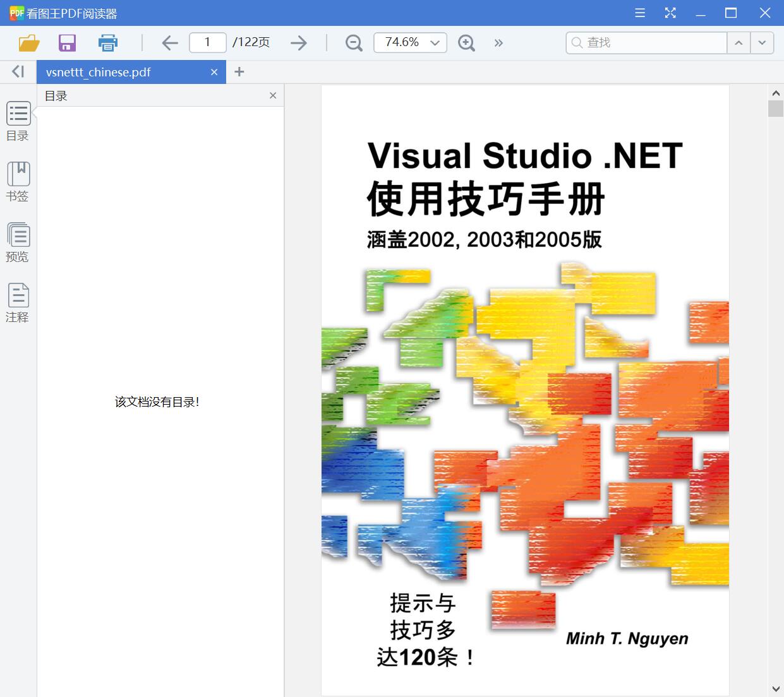Expand the hidden toolbar tools via the chevron
This screenshot has height=697, width=784.
498,42
